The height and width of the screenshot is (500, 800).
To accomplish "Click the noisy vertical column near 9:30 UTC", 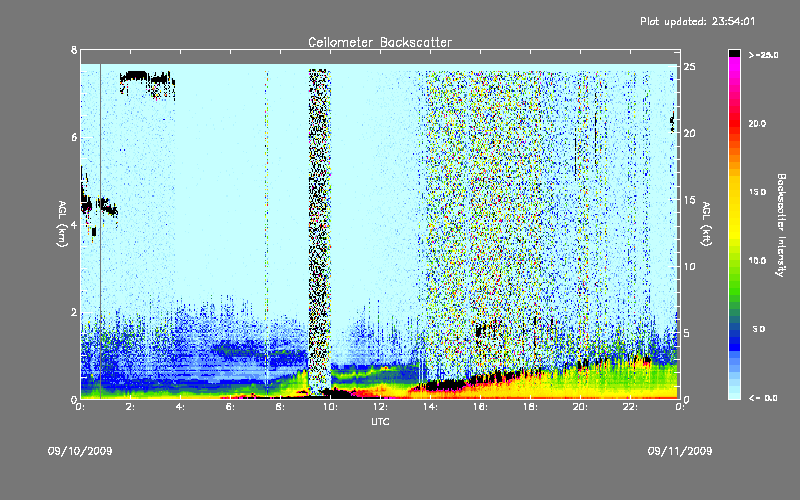I will [x=319, y=230].
